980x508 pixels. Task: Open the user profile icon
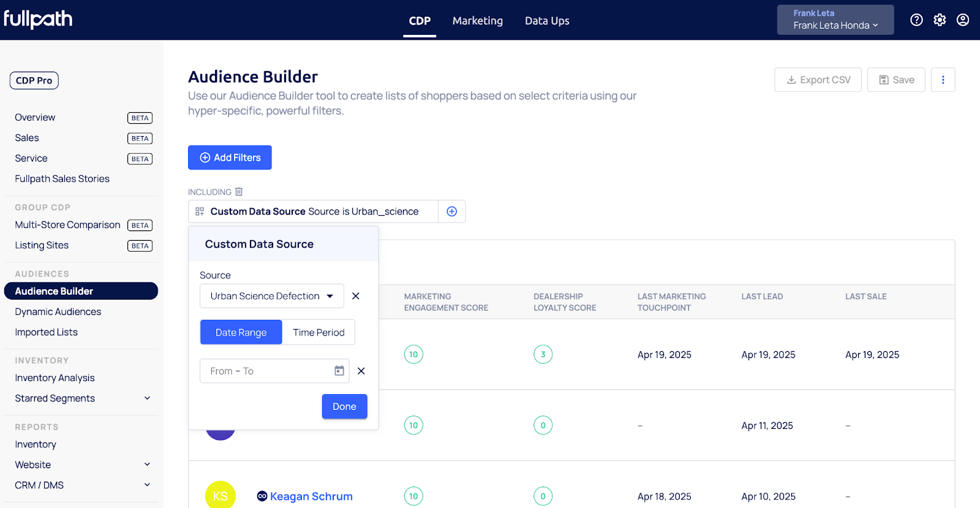(x=963, y=20)
